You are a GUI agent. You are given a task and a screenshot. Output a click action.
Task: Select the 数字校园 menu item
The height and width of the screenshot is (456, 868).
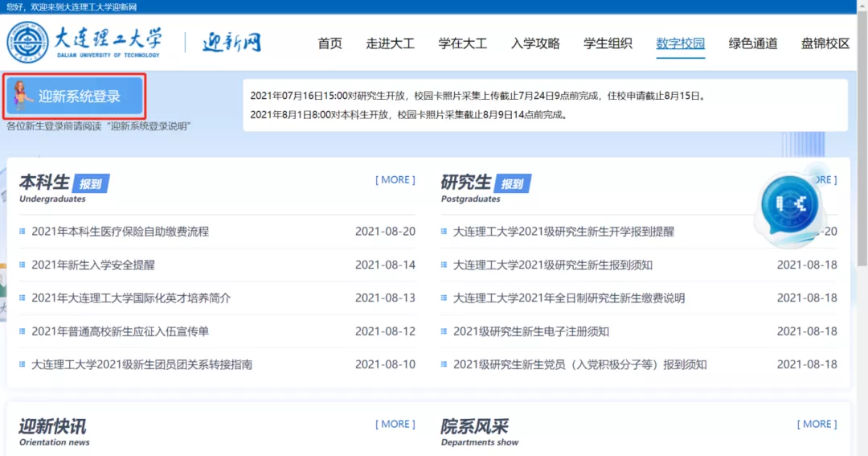681,43
